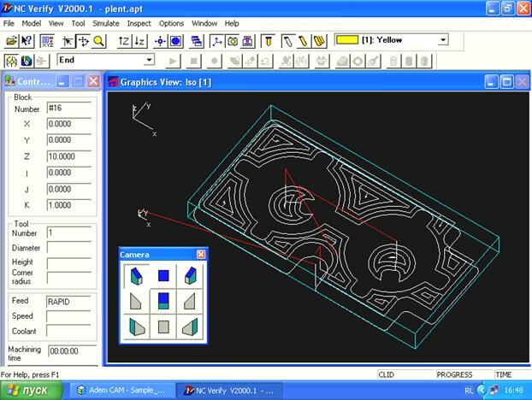Click the Windows start button
The width and height of the screenshot is (532, 400).
(31, 391)
